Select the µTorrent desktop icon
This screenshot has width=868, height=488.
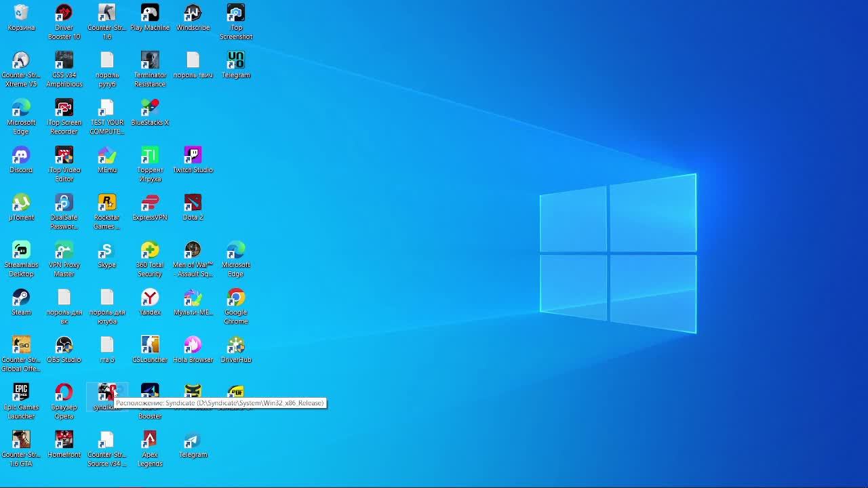(21, 208)
